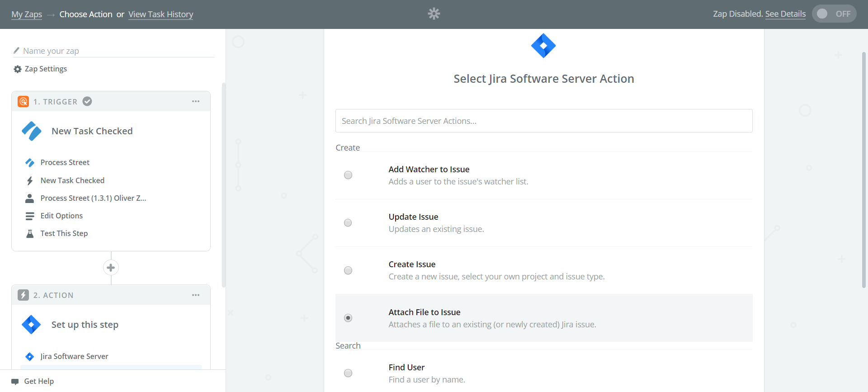The width and height of the screenshot is (868, 392).
Task: Click the Test This Step flask icon
Action: point(30,233)
